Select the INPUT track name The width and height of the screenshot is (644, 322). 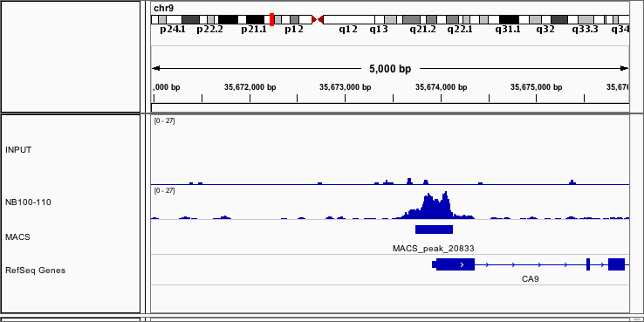[x=18, y=150]
